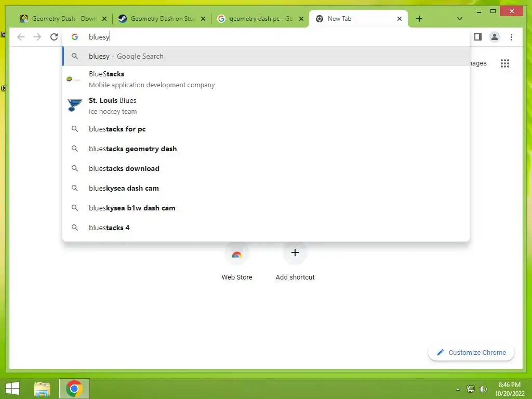Open the side panel icon
Screen dimensions: 532x399
tap(478, 37)
